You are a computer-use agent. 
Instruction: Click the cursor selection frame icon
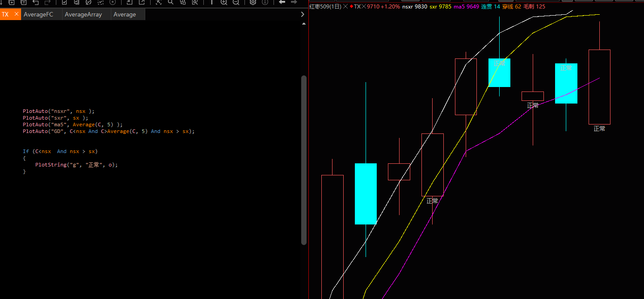(158, 2)
